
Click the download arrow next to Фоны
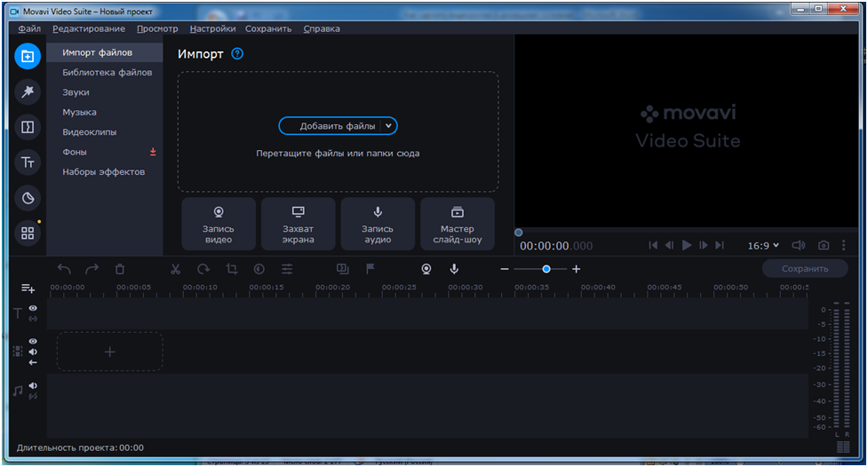point(153,152)
